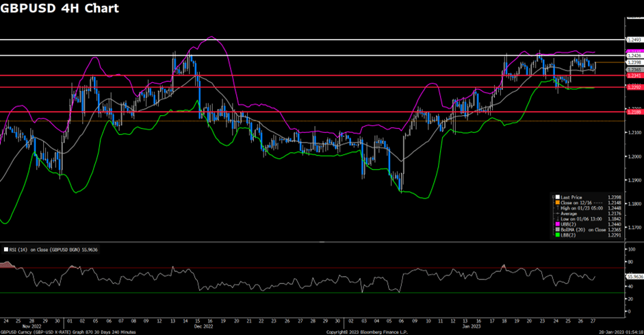Click the High on 01/23 marker icon
The image size is (644, 335).
pyautogui.click(x=556, y=208)
